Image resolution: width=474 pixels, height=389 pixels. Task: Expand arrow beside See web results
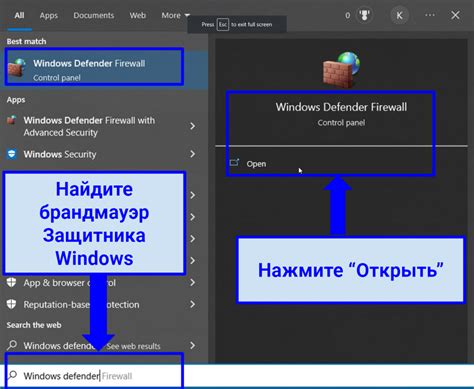(192, 345)
